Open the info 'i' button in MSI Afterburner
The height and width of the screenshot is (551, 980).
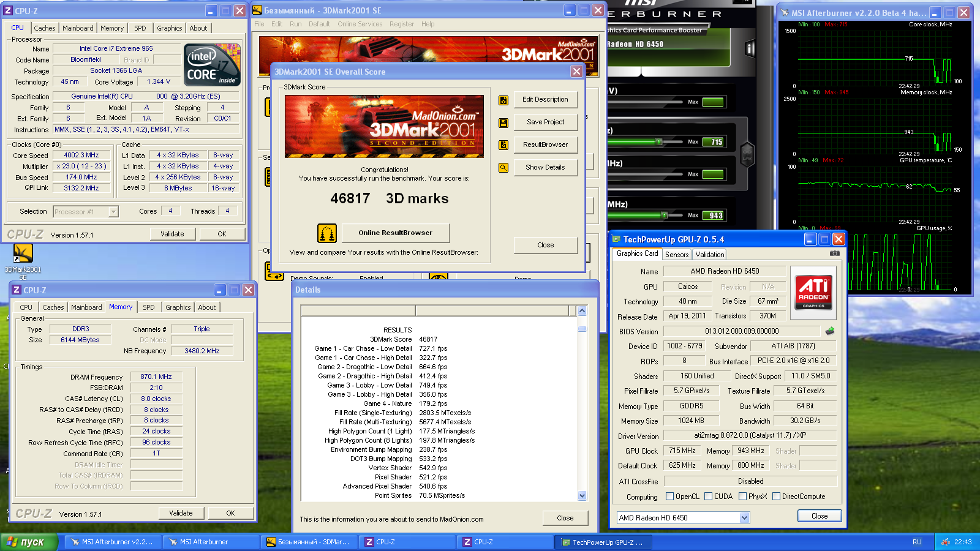pos(750,48)
